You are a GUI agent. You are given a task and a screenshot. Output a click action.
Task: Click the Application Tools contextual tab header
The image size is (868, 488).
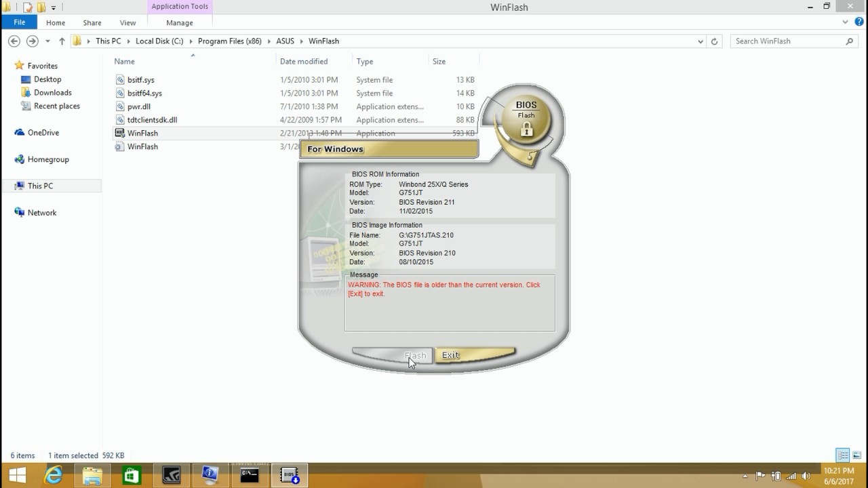pos(180,7)
